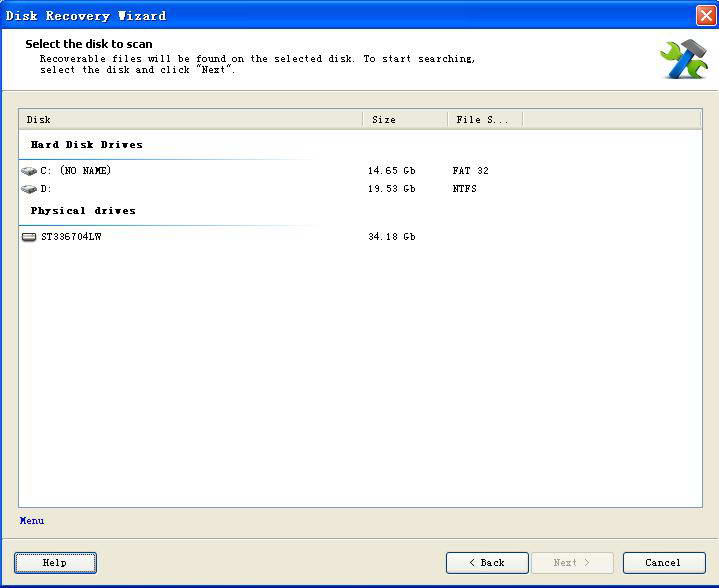Click the 34.18 Gb size value
Image resolution: width=719 pixels, height=588 pixels.
pos(392,237)
